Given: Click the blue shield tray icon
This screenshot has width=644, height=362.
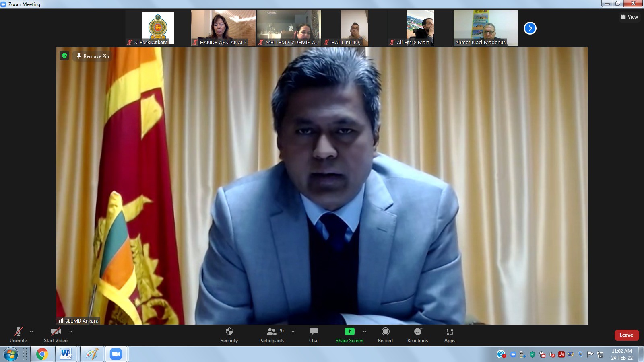Looking at the screenshot, I should point(581,354).
